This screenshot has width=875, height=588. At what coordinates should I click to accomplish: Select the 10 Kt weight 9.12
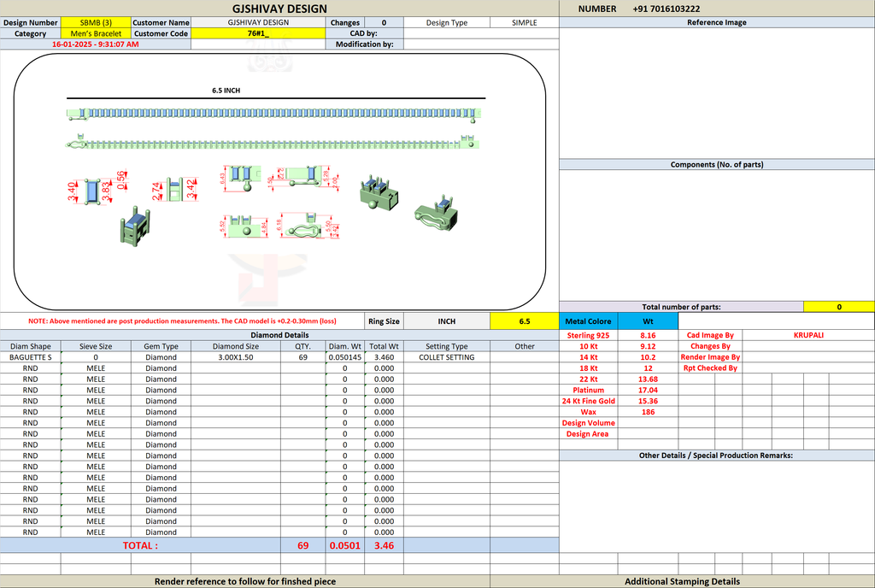click(x=648, y=346)
